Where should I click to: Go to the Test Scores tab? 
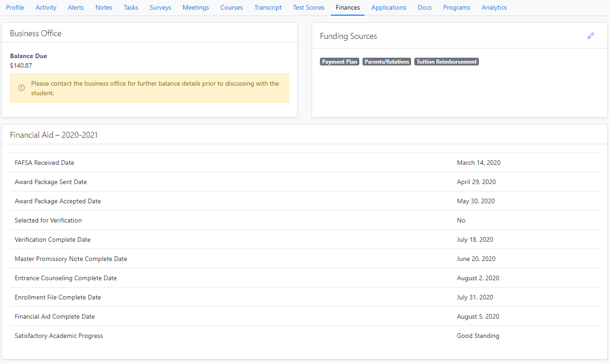pos(308,7)
